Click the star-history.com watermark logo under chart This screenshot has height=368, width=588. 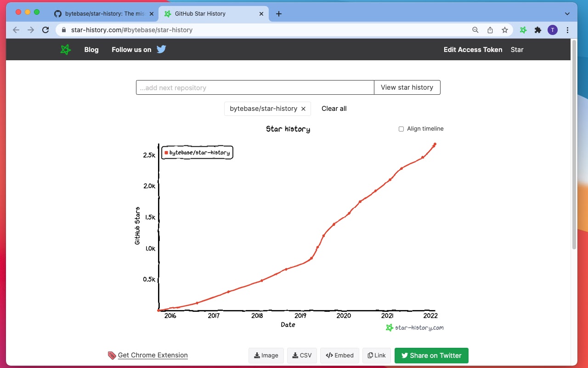click(x=414, y=328)
